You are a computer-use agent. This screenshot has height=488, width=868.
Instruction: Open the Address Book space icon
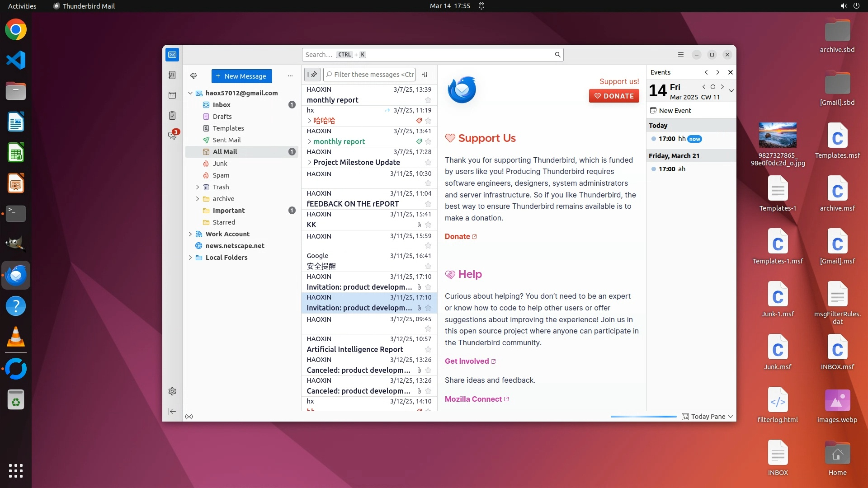172,75
